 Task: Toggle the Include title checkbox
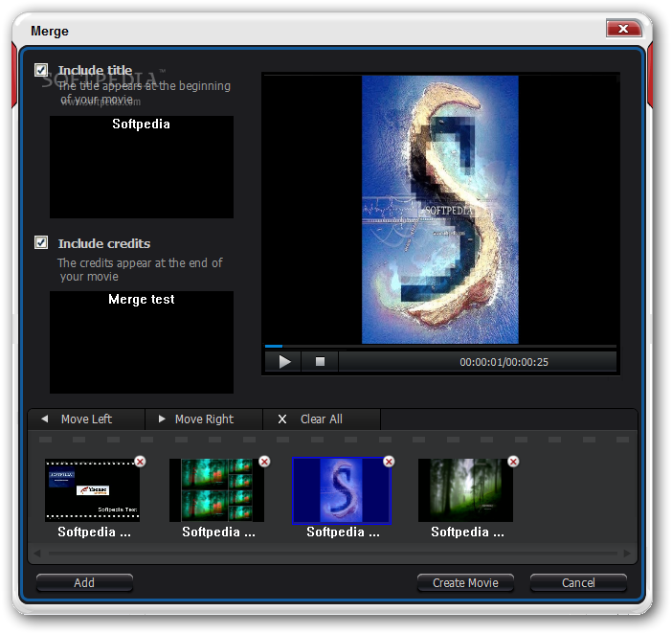(x=41, y=70)
